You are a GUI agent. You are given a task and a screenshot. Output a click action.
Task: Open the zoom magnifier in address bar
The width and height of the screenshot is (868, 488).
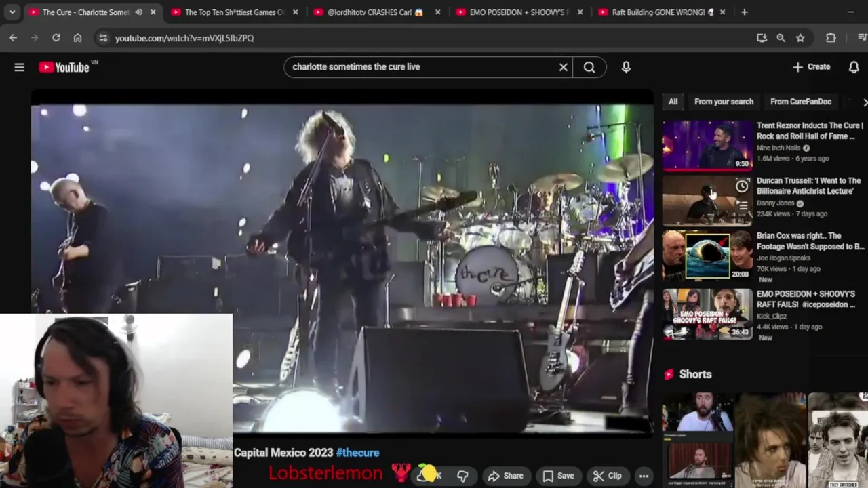point(781,38)
